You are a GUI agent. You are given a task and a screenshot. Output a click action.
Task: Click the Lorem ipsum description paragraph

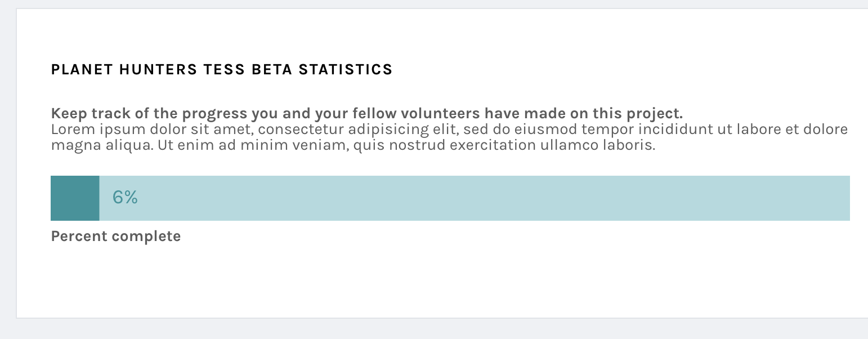tap(394, 137)
